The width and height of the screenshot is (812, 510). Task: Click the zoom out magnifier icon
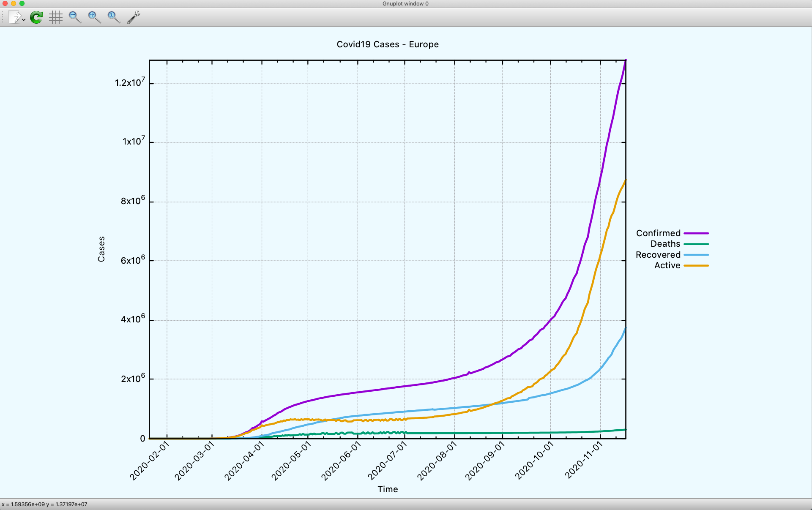74,17
